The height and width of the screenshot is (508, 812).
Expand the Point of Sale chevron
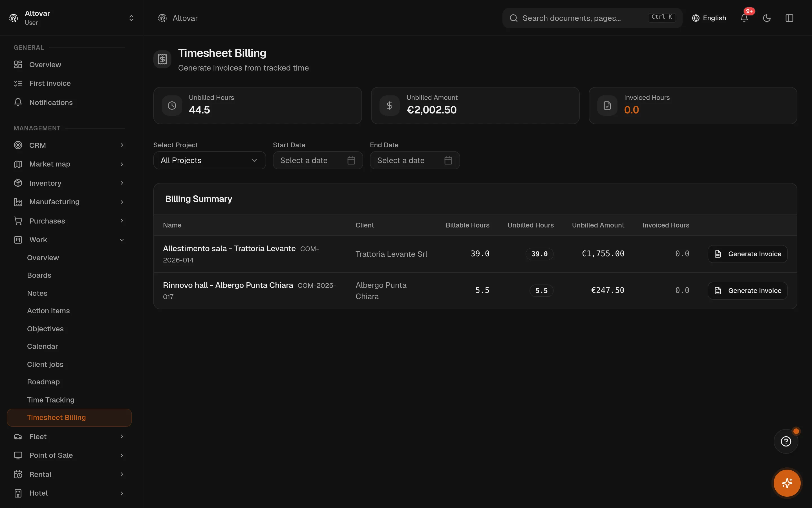(x=122, y=455)
